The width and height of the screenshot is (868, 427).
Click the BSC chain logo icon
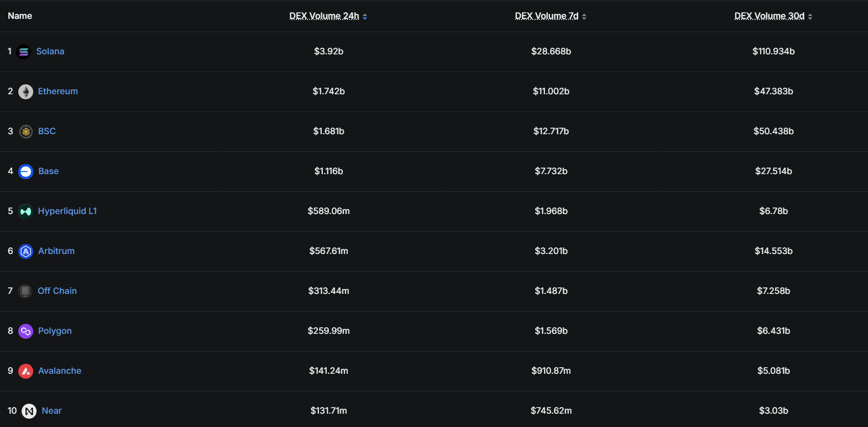coord(25,131)
